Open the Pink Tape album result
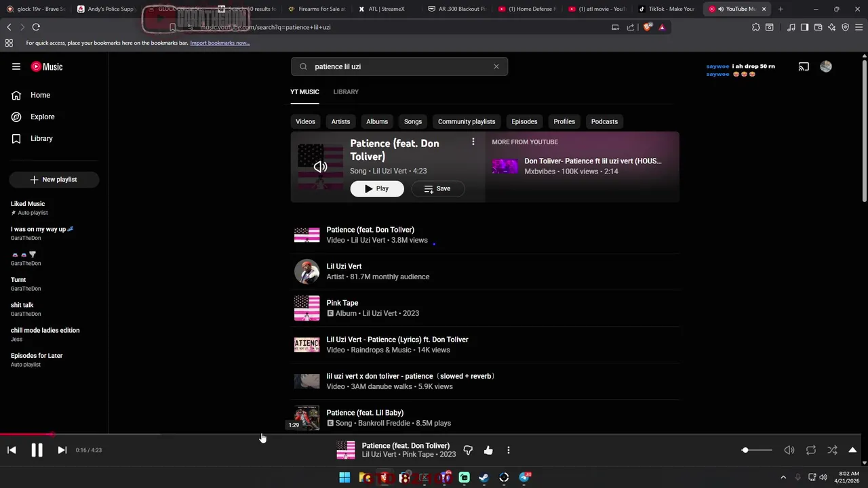Viewport: 868px width, 488px height. [485, 308]
